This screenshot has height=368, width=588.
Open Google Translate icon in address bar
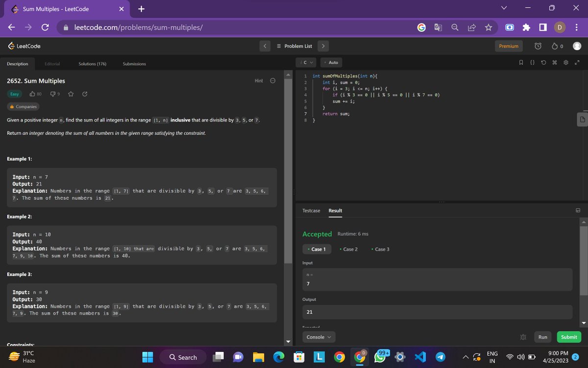pyautogui.click(x=438, y=28)
